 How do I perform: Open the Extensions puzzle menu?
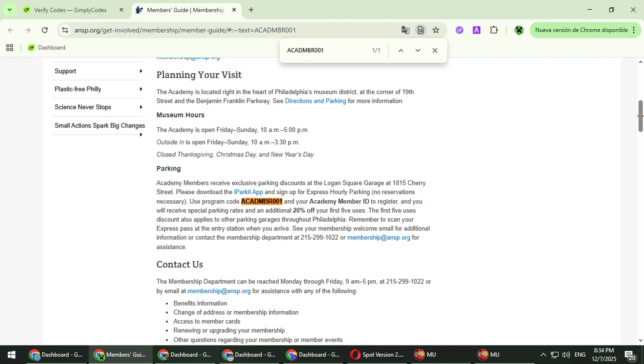(x=494, y=30)
